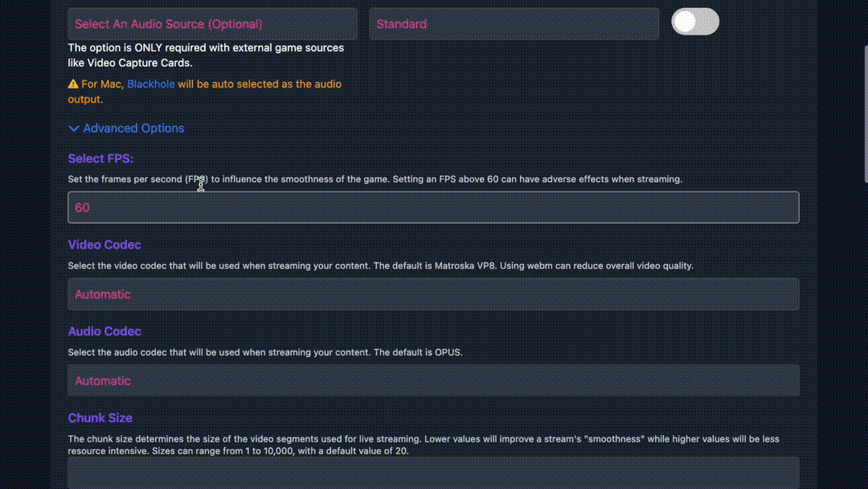
Task: Open the Video Codec Automatic dropdown
Action: point(433,294)
